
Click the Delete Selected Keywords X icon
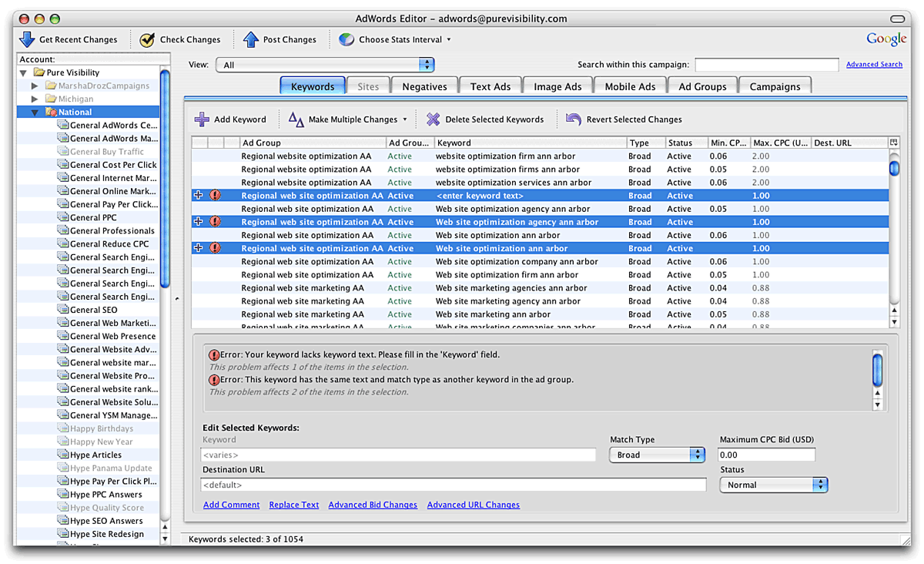pos(434,119)
